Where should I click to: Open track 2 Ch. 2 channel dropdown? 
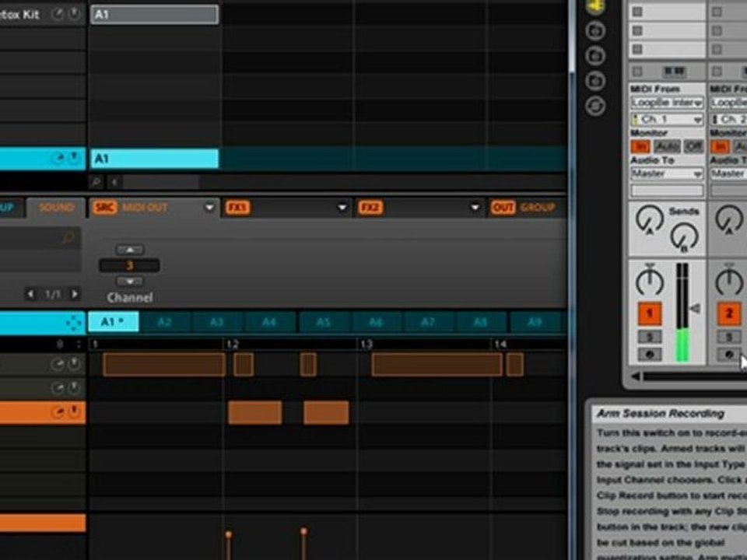coord(728,119)
